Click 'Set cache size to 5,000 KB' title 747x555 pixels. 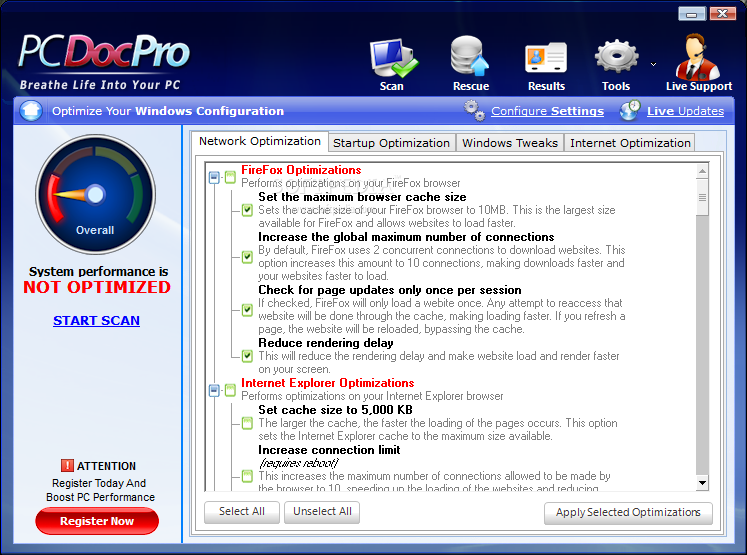pyautogui.click(x=335, y=410)
